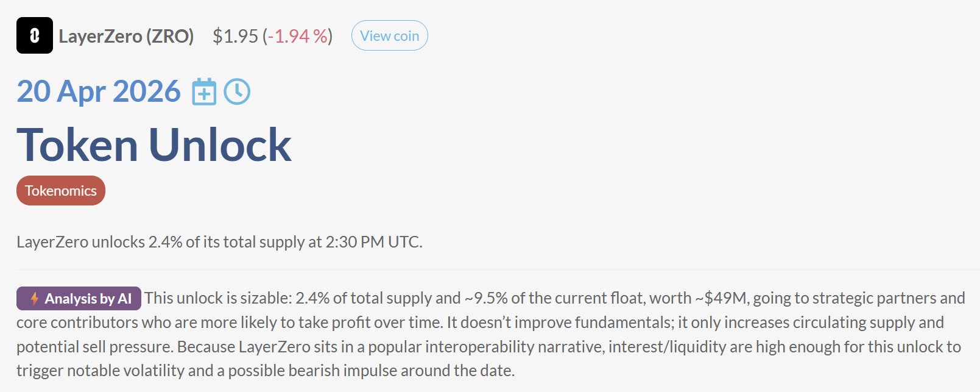
Task: Click the 20 Apr 2026 date text
Action: tap(98, 91)
